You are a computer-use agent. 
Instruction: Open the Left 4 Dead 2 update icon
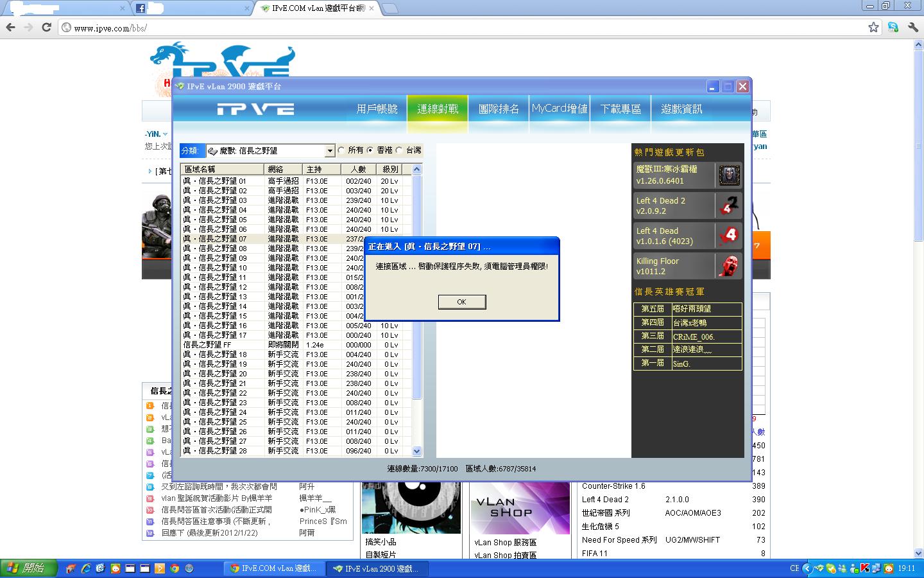click(x=728, y=206)
